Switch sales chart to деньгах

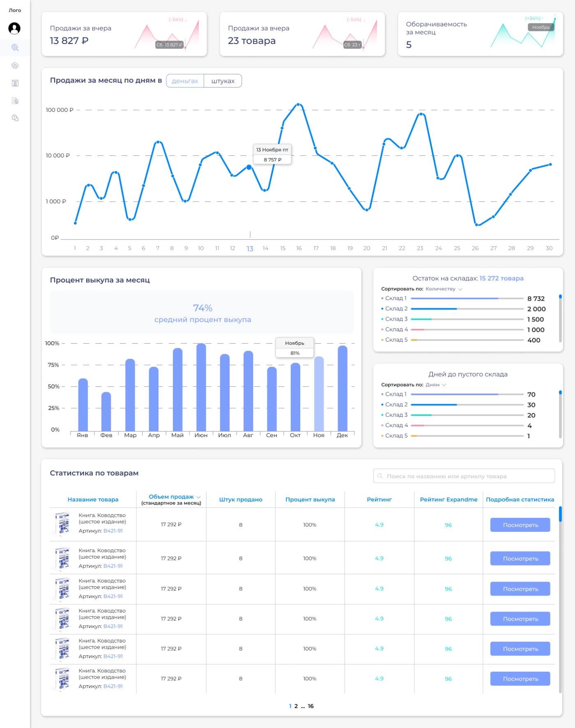[x=185, y=81]
